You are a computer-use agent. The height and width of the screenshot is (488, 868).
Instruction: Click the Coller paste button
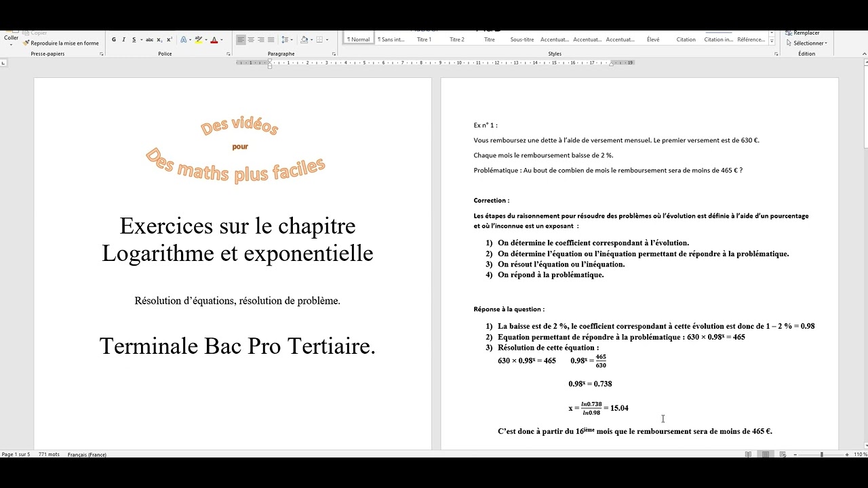click(11, 37)
